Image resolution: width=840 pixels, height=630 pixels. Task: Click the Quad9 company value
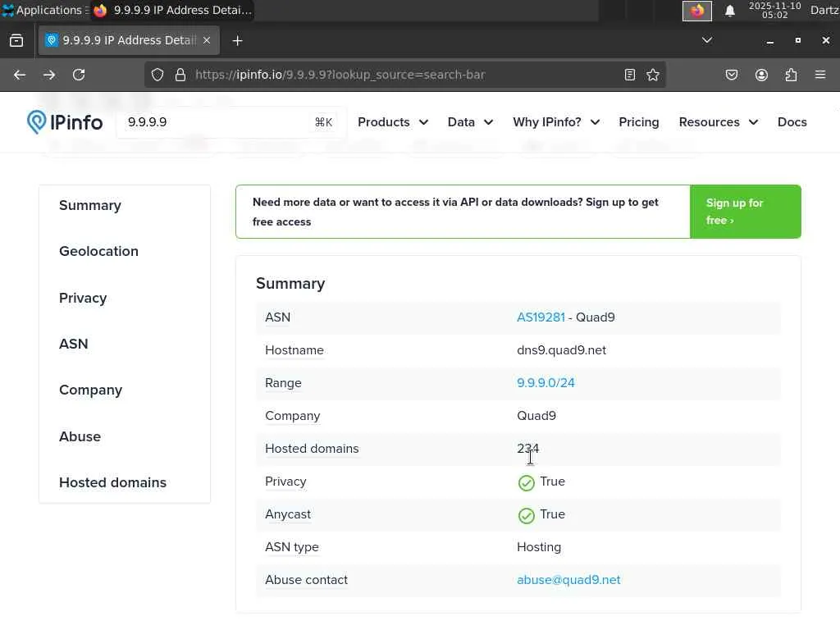pyautogui.click(x=536, y=416)
